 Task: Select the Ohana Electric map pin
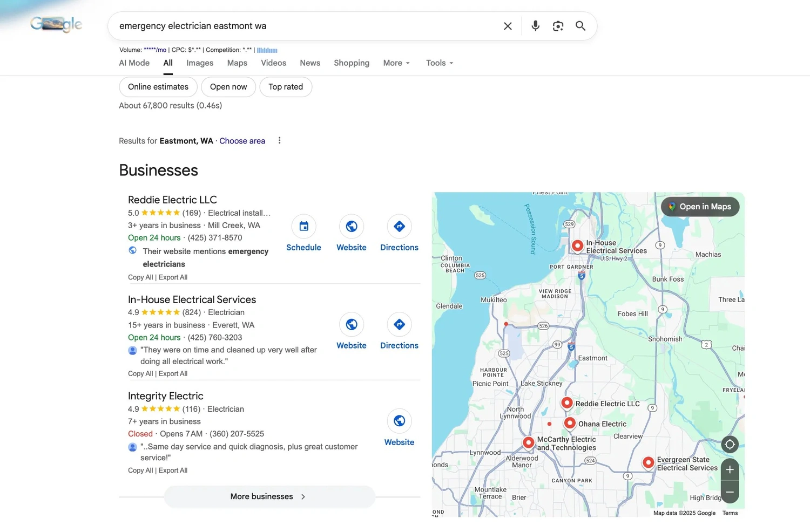[570, 423]
